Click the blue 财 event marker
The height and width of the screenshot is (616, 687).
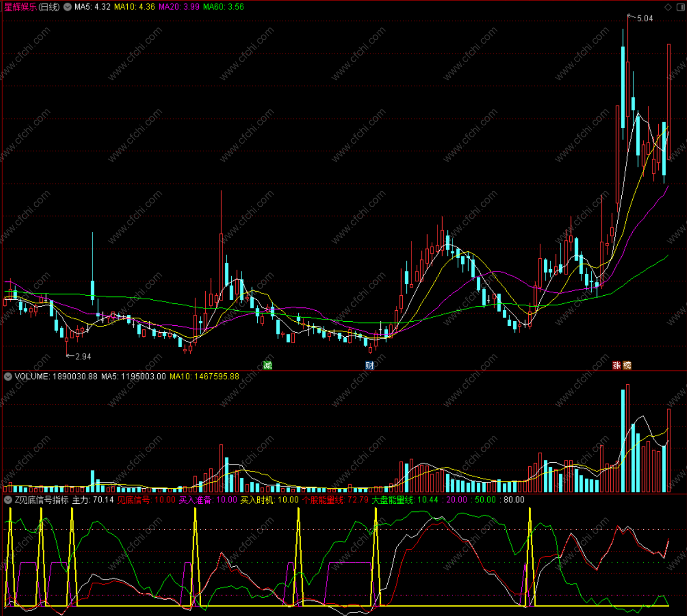[370, 365]
